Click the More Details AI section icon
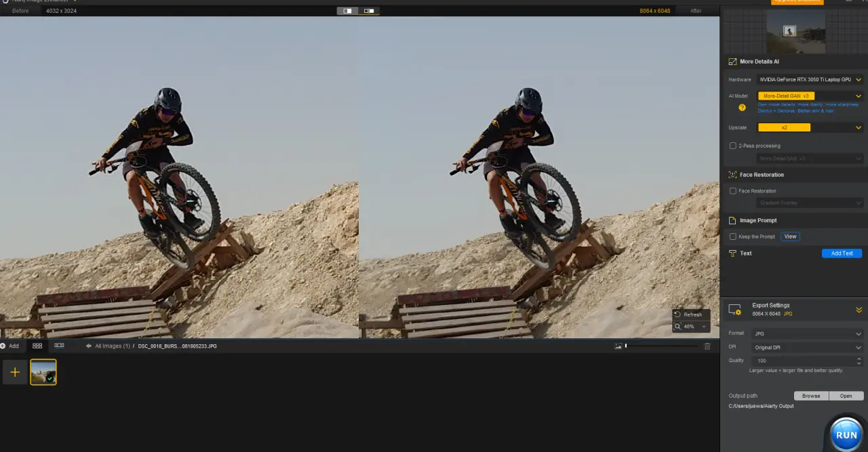 [x=732, y=62]
